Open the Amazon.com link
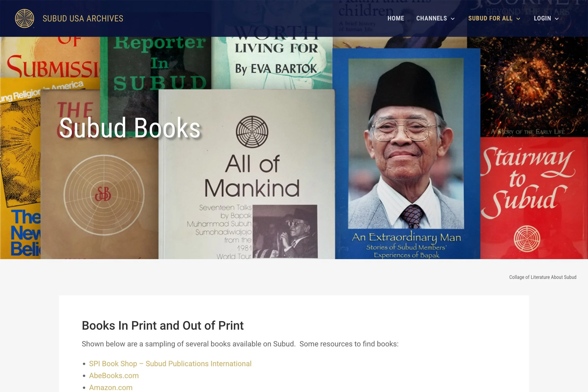This screenshot has width=588, height=392. pos(111,388)
